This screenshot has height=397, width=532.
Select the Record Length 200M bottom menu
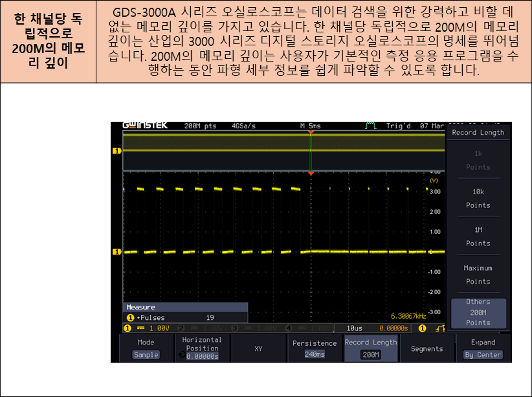click(x=371, y=348)
